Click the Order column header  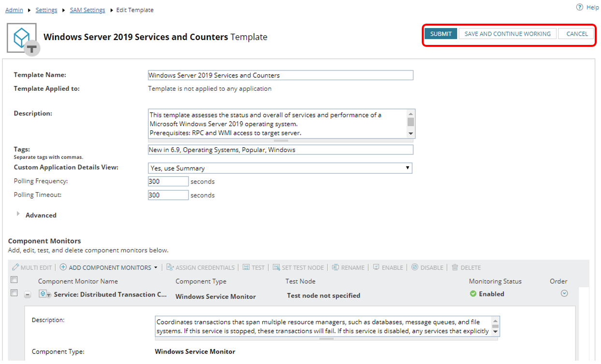pos(558,281)
